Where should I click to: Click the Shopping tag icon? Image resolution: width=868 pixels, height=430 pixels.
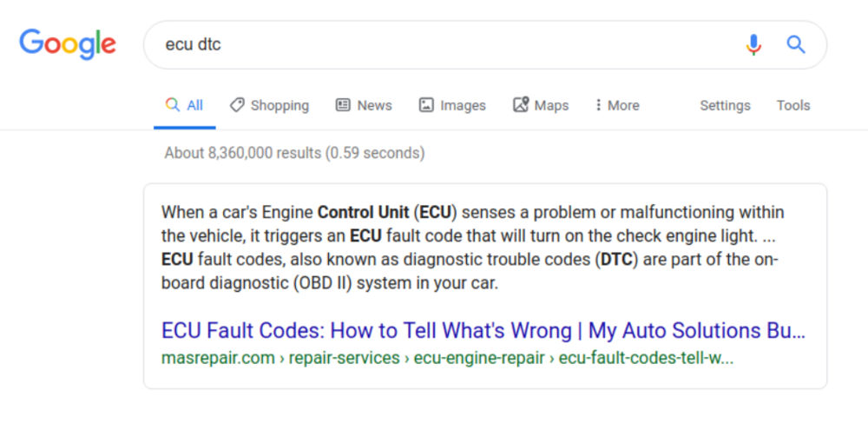point(237,105)
